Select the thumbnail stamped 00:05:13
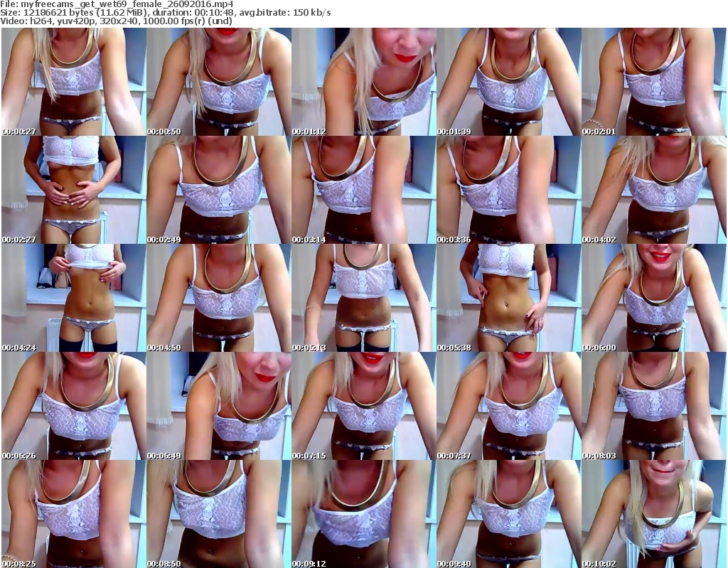 click(x=364, y=298)
